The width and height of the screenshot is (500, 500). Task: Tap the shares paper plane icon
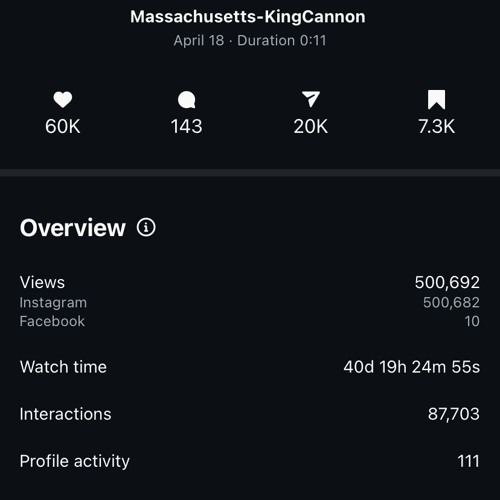(x=311, y=99)
